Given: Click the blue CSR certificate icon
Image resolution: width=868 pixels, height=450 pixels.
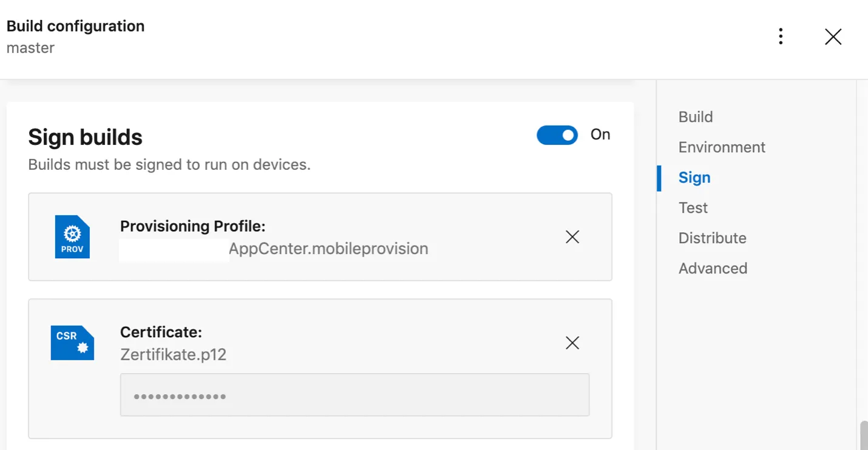Looking at the screenshot, I should (x=72, y=343).
